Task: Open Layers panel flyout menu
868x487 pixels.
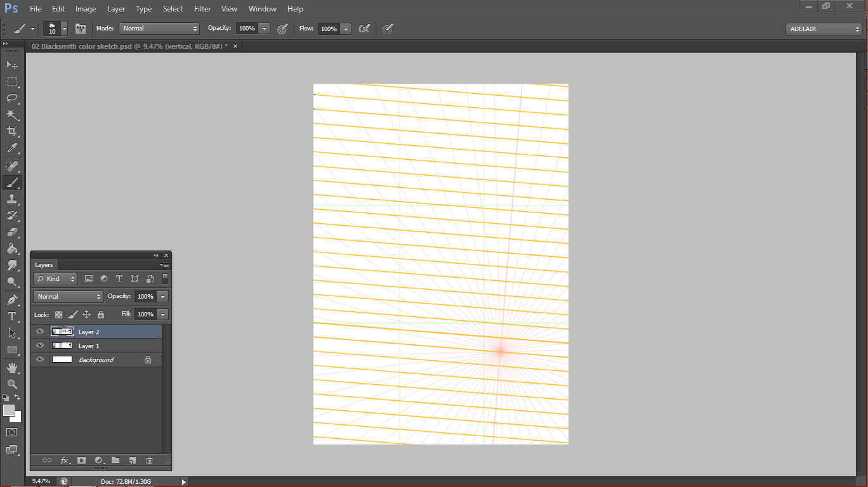Action: pyautogui.click(x=164, y=265)
